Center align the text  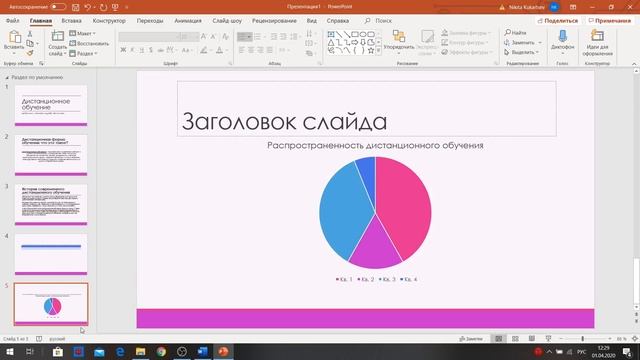(251, 50)
